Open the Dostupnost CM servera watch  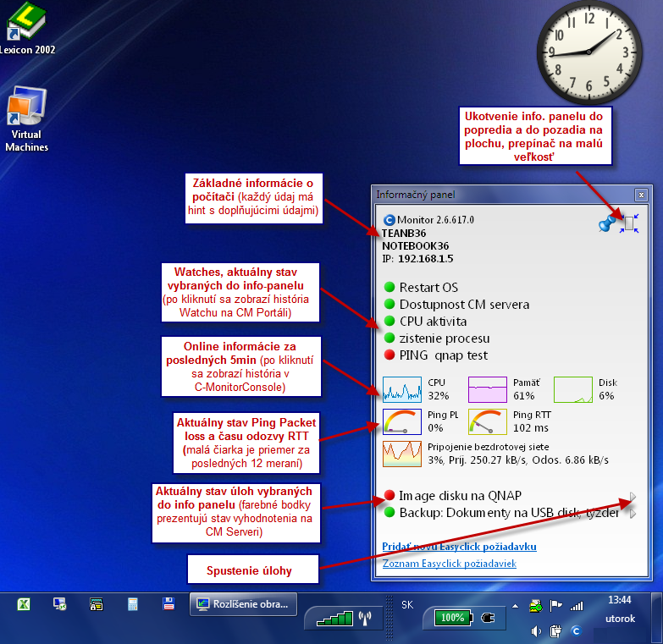coord(464,305)
